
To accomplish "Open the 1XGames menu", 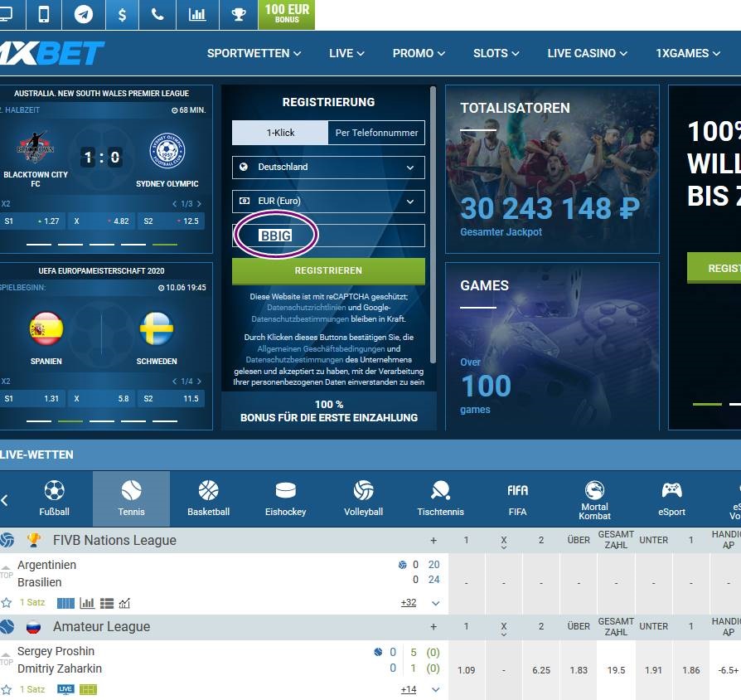I will (688, 53).
